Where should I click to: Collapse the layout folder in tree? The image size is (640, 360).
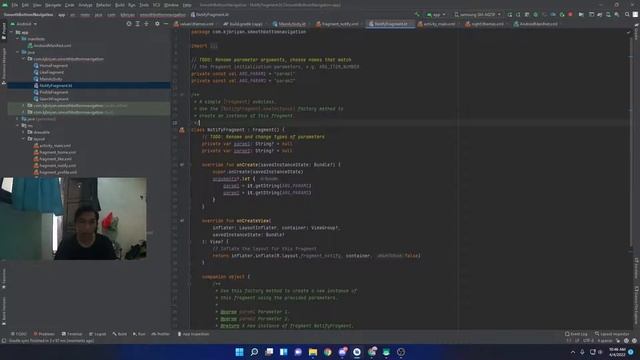24,139
